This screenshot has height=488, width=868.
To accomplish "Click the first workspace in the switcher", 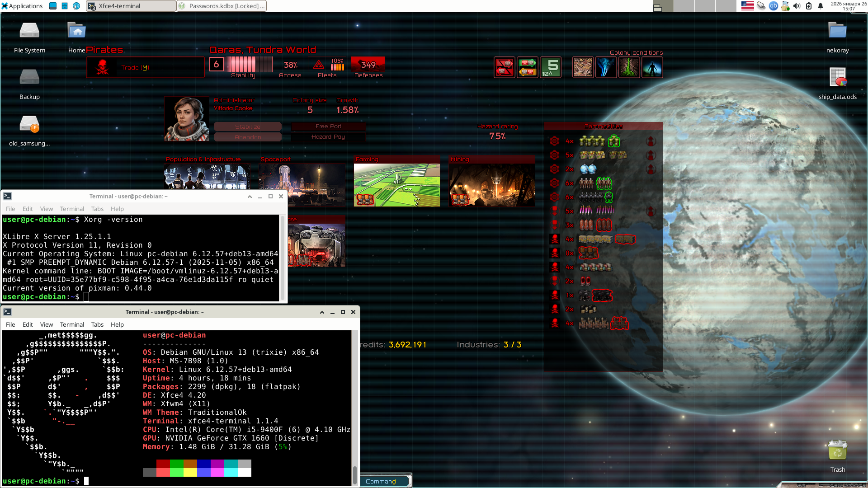I will tap(663, 6).
